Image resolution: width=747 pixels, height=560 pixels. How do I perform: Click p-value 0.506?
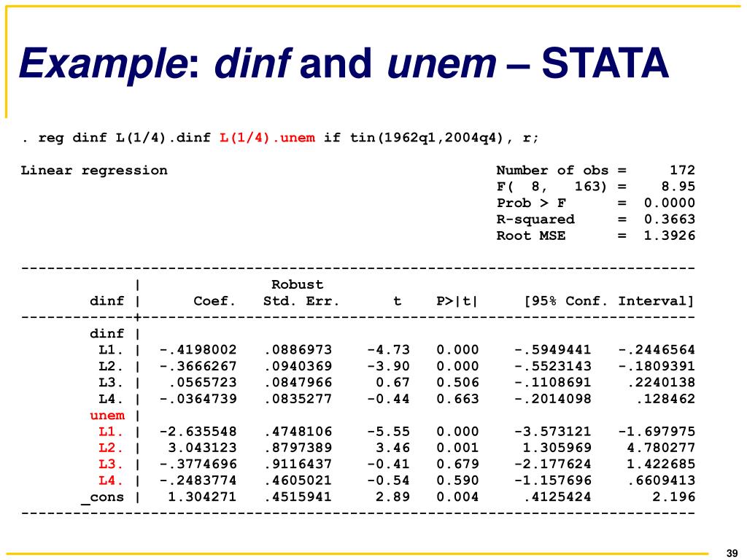point(457,382)
